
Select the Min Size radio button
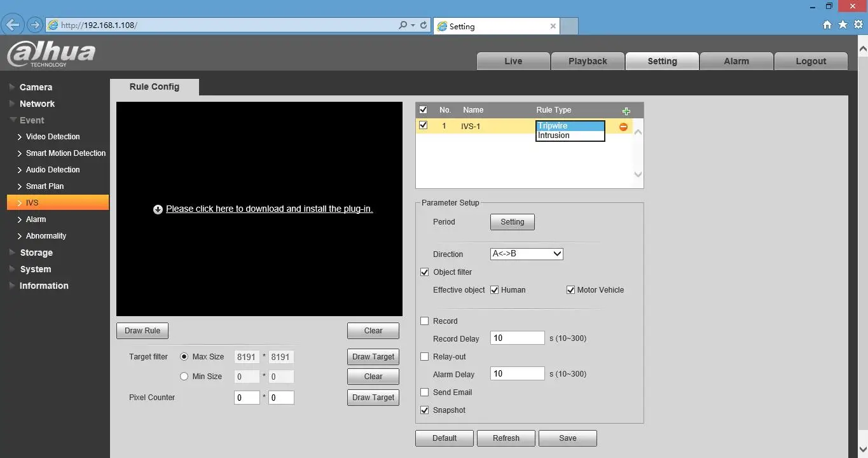click(x=184, y=377)
